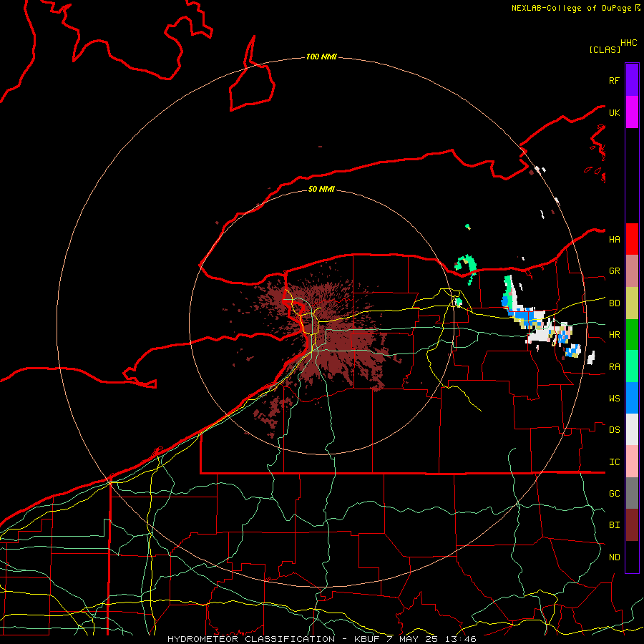
Task: Click the HR legend label
Action: tap(614, 335)
